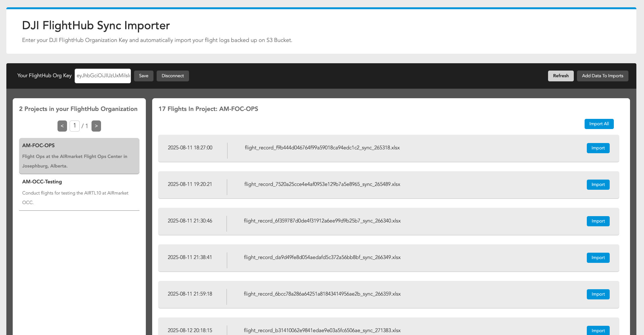Viewport: 644px width, 335px height.
Task: Click the FlightHub Org Key input field
Action: 103,76
